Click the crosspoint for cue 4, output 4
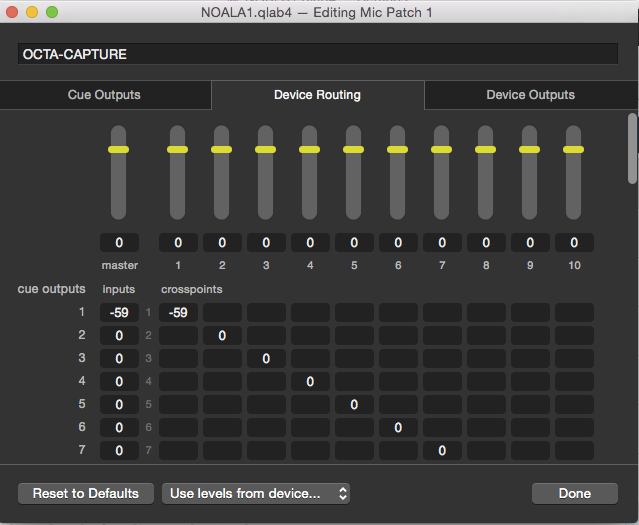639x525 pixels. [x=310, y=381]
